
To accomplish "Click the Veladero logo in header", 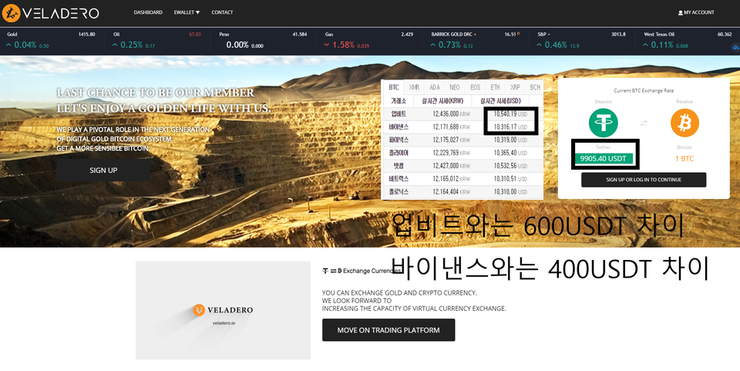I will coord(50,13).
